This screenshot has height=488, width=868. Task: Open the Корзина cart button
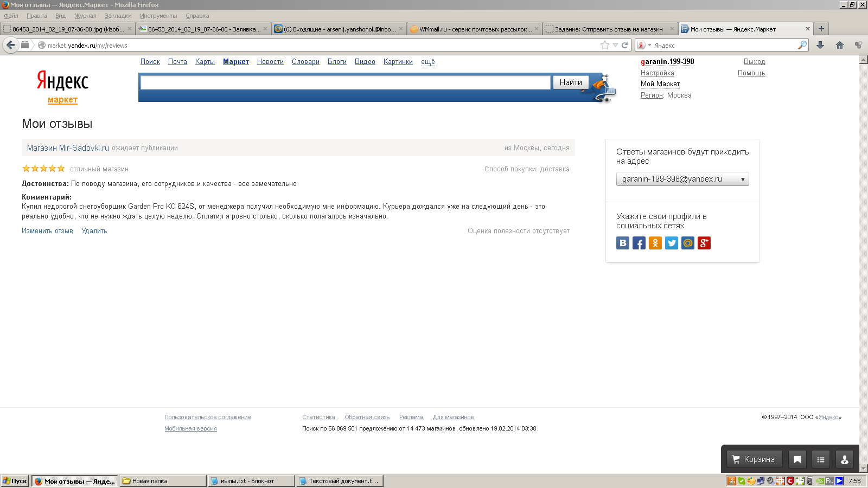tap(754, 459)
